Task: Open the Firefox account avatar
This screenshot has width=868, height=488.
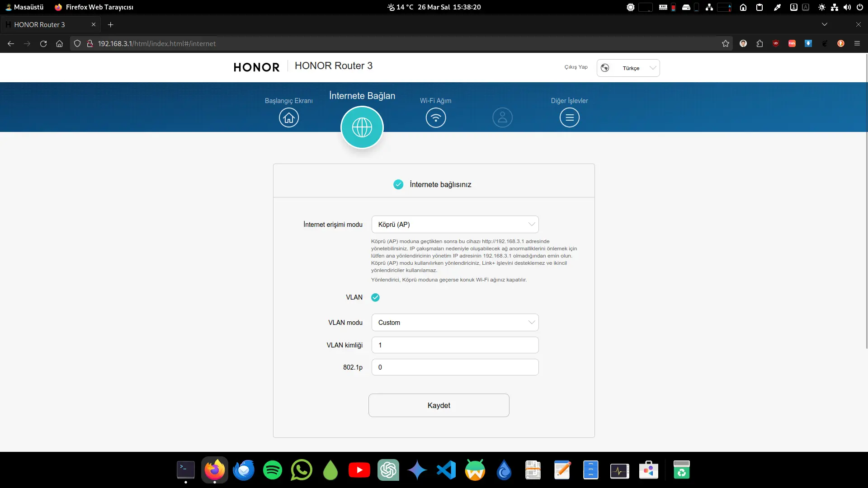Action: (743, 43)
